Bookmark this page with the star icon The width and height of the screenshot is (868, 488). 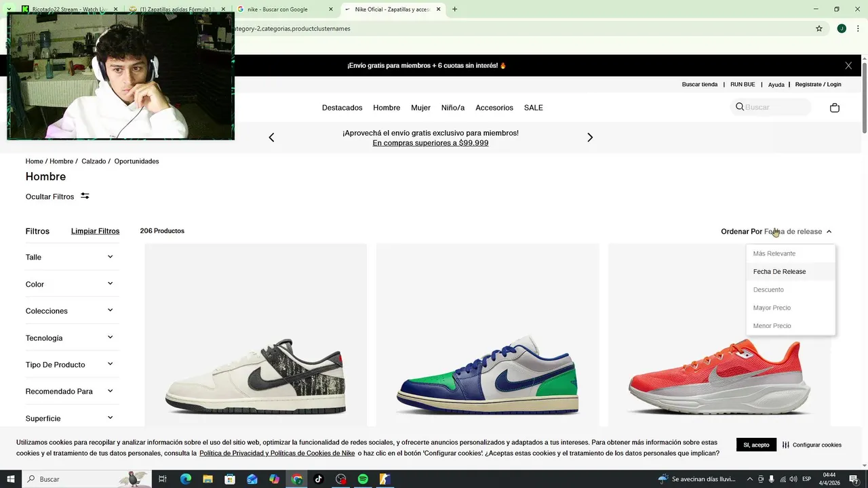(819, 28)
